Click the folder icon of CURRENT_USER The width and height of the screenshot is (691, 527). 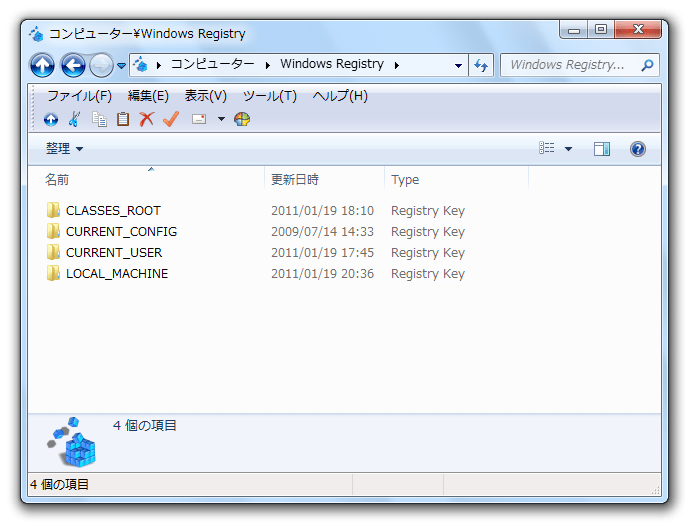click(x=53, y=252)
